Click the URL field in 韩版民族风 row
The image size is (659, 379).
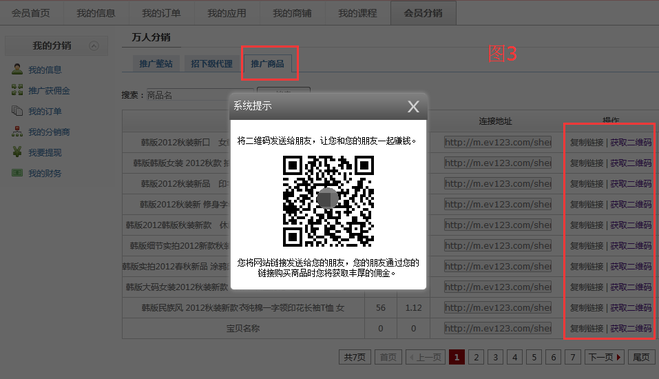[498, 308]
